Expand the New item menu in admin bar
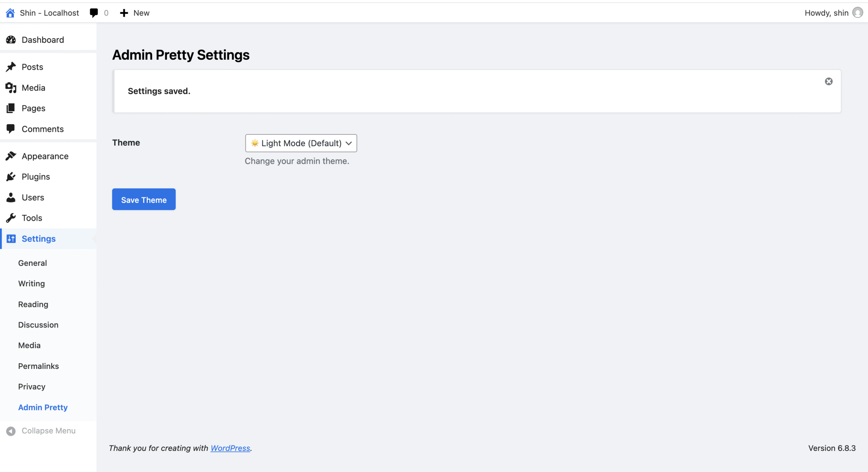The width and height of the screenshot is (868, 472). click(134, 13)
